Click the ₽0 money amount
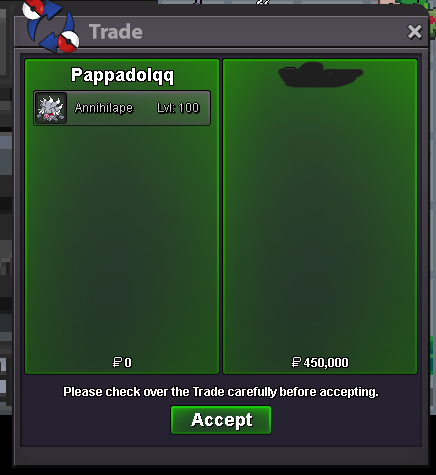 click(122, 362)
